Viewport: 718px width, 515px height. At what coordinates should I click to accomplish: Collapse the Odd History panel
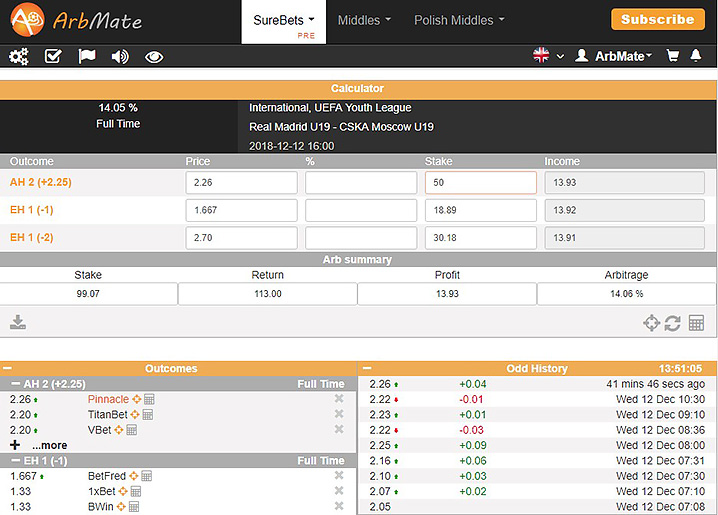(367, 368)
